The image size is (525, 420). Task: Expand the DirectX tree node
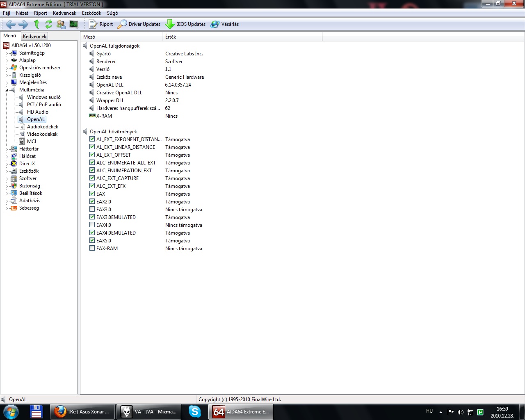point(7,164)
